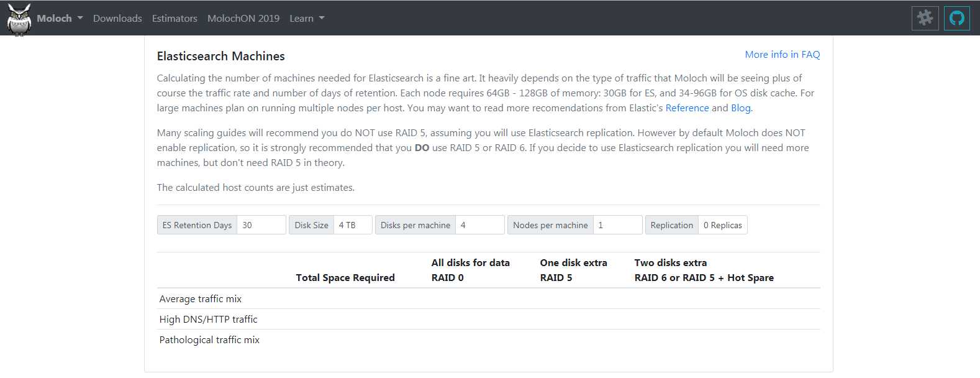Select the High DNS/HTTP traffic row
980x378 pixels.
click(489, 319)
